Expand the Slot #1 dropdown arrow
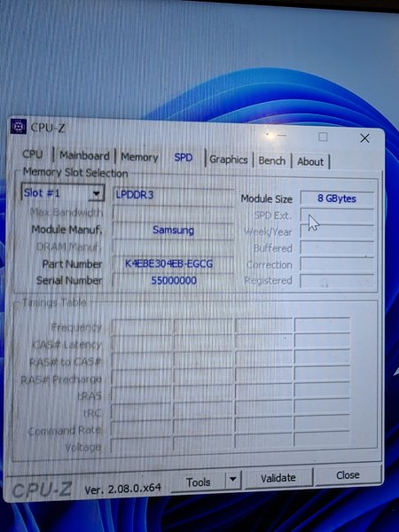 coord(97,193)
